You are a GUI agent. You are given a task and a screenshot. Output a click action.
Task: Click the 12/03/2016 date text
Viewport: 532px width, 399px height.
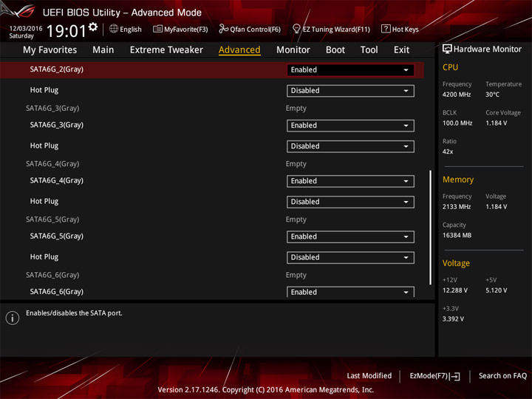(x=26, y=29)
